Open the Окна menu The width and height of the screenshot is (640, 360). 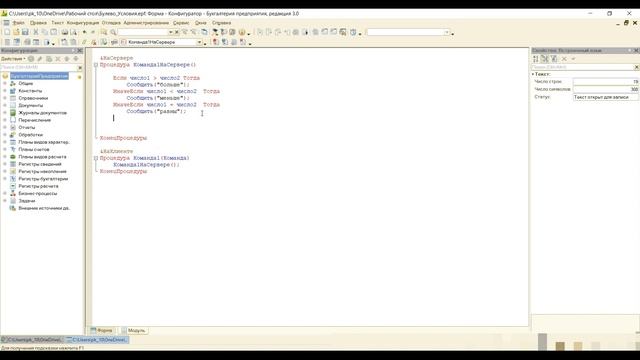200,23
